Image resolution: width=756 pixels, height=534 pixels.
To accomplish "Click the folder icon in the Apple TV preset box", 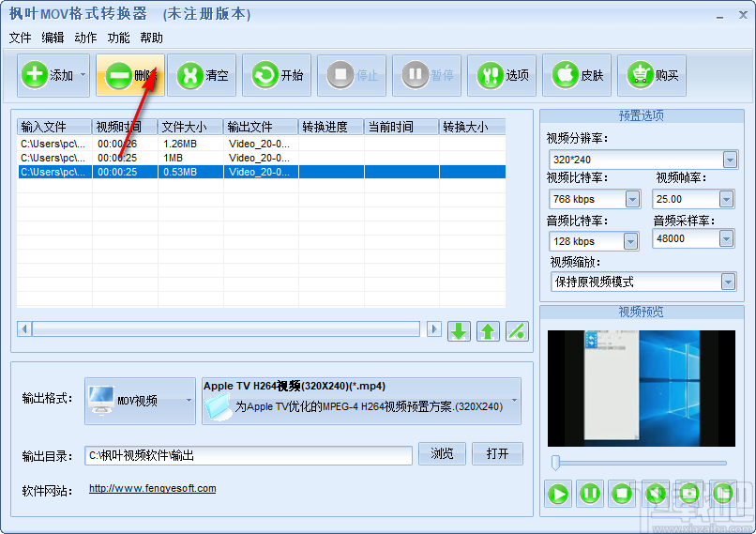I will (218, 406).
